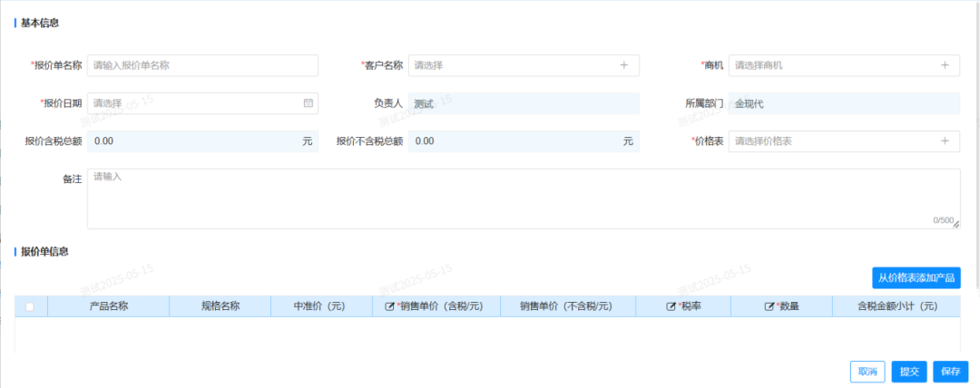980x388 pixels.
Task: Click the 提交 button
Action: (x=909, y=372)
